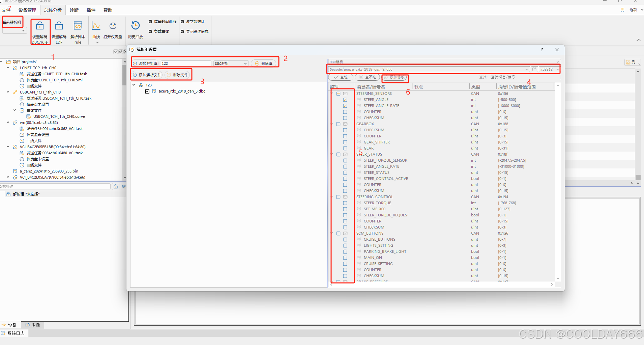Open the gb2312 encoding dropdown
This screenshot has width=644, height=345.
(549, 69)
